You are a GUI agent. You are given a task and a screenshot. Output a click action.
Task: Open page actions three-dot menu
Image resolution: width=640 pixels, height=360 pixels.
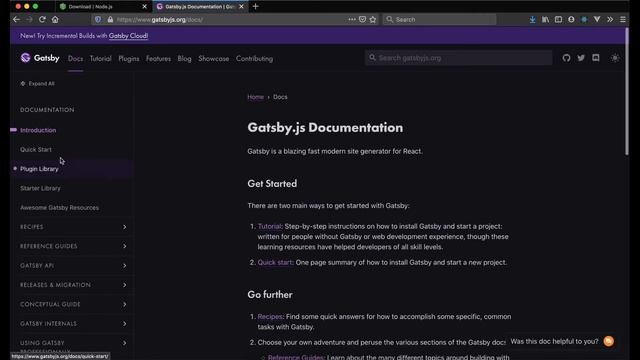tap(352, 19)
